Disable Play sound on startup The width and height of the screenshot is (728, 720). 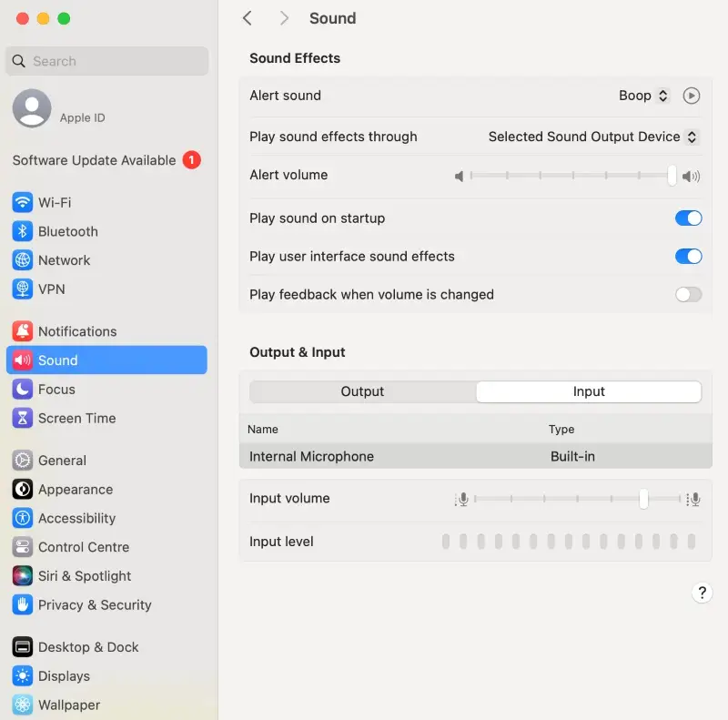tap(688, 218)
